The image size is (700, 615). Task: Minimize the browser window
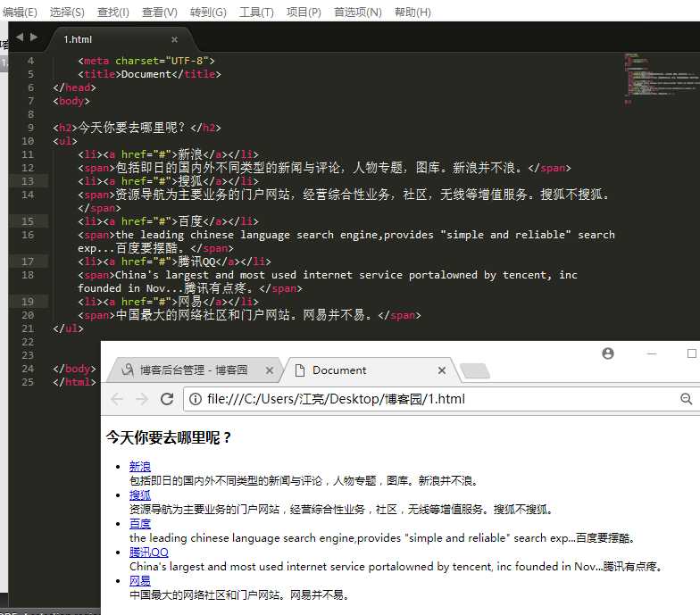[652, 353]
